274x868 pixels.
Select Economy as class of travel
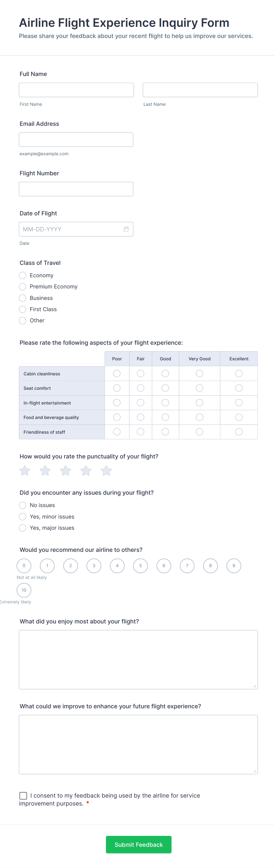22,275
